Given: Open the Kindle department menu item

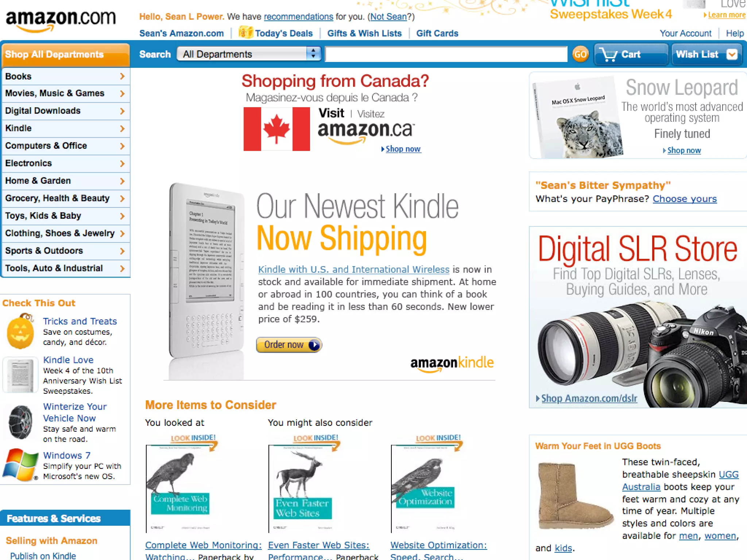Looking at the screenshot, I should coord(66,128).
